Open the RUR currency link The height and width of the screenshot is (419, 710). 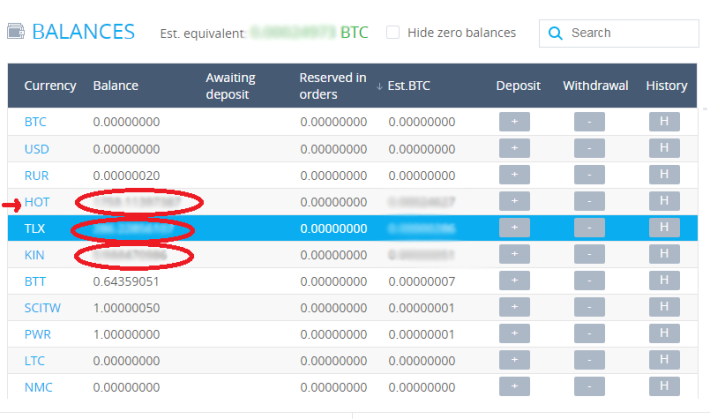coord(36,175)
